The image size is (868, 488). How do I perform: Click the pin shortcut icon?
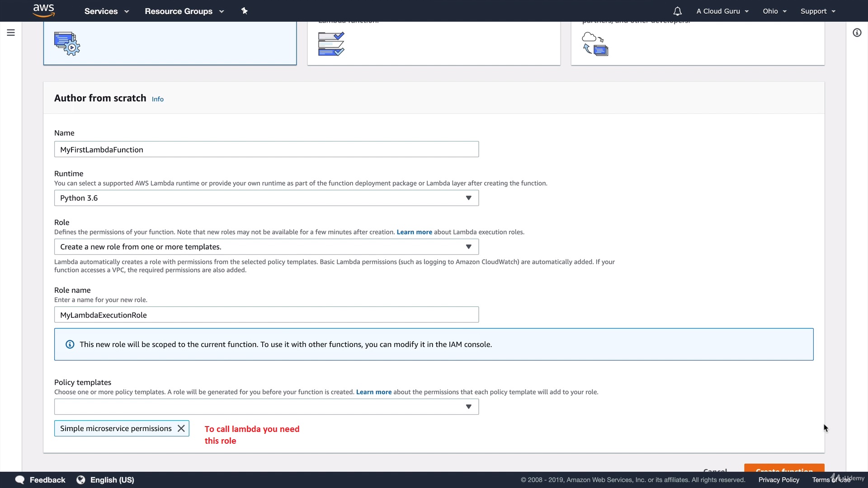pos(244,11)
